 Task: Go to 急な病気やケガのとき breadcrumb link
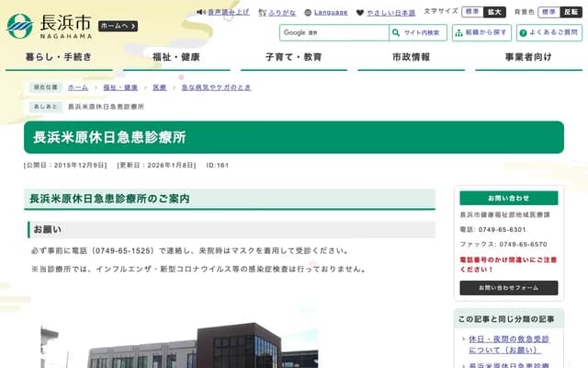(217, 87)
